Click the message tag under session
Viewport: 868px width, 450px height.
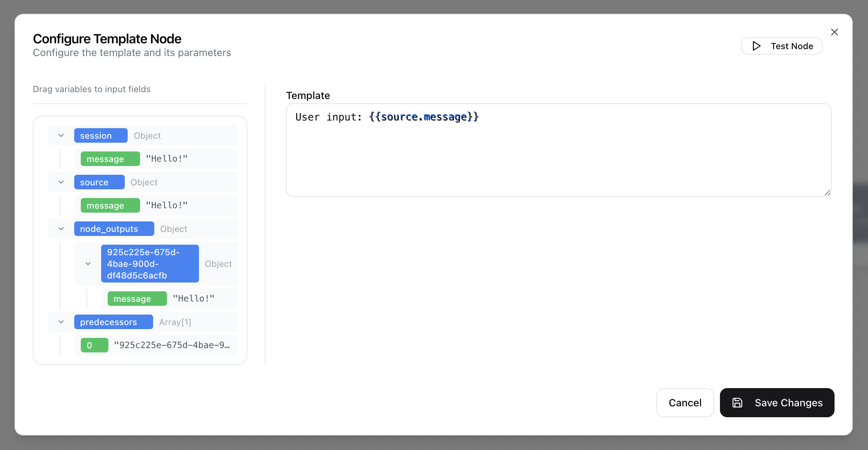click(x=110, y=159)
